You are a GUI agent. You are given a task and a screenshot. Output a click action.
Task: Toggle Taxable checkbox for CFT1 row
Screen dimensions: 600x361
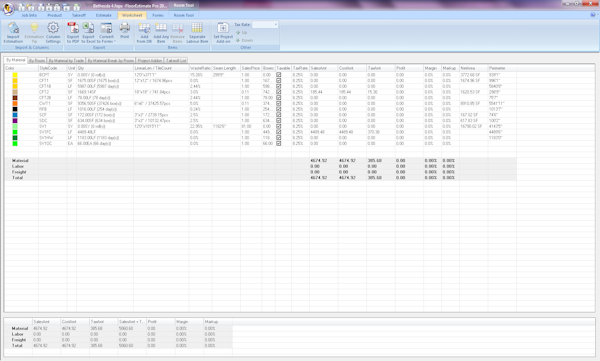(x=279, y=80)
